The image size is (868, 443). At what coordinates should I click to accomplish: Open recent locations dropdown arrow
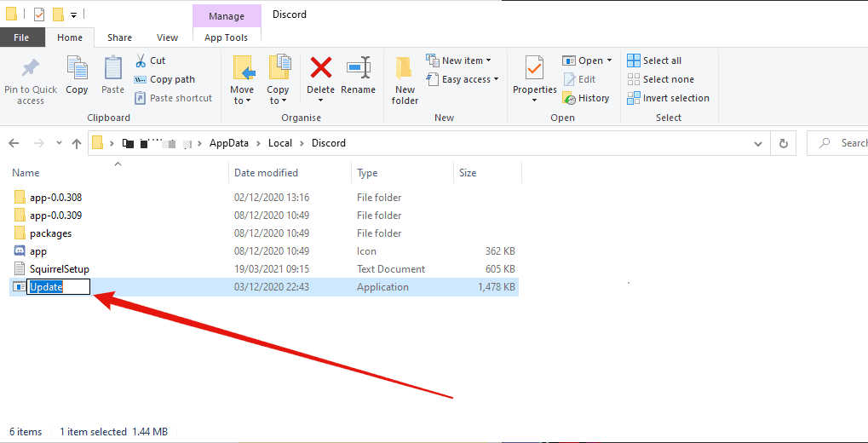[60, 143]
